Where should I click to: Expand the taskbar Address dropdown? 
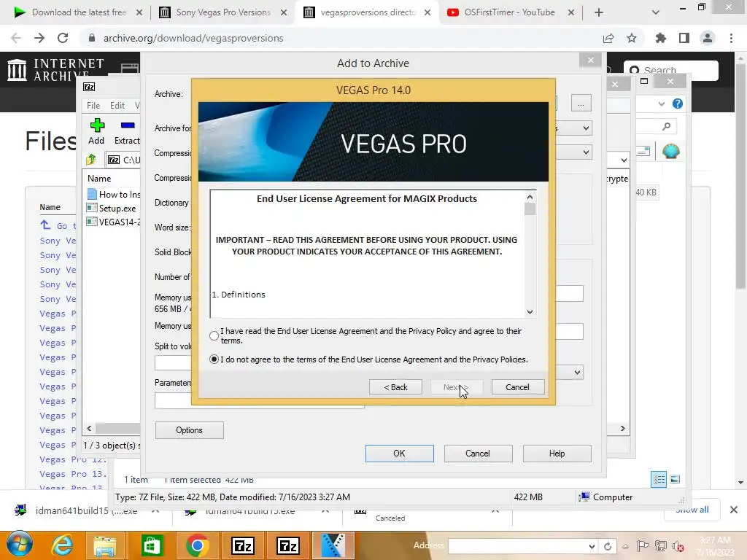click(591, 546)
